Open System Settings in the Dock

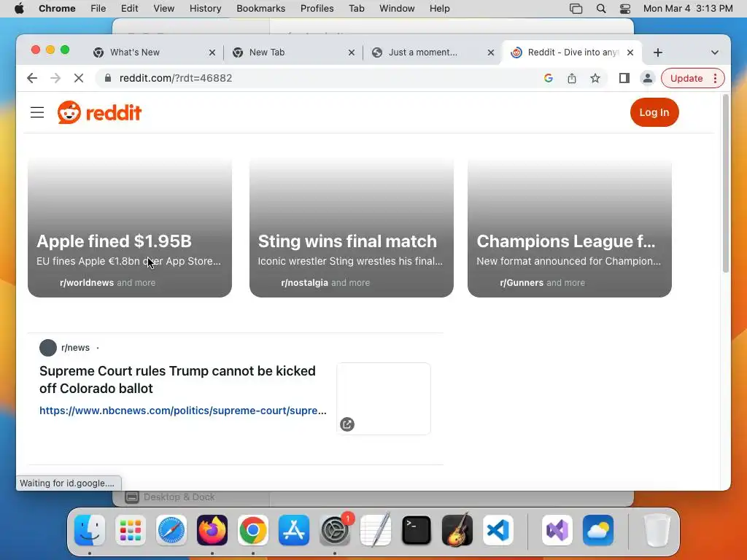coord(335,529)
